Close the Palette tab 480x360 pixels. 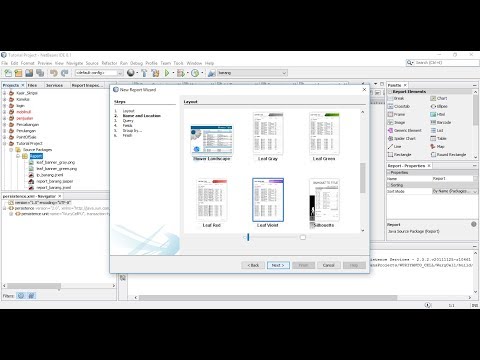(x=405, y=85)
